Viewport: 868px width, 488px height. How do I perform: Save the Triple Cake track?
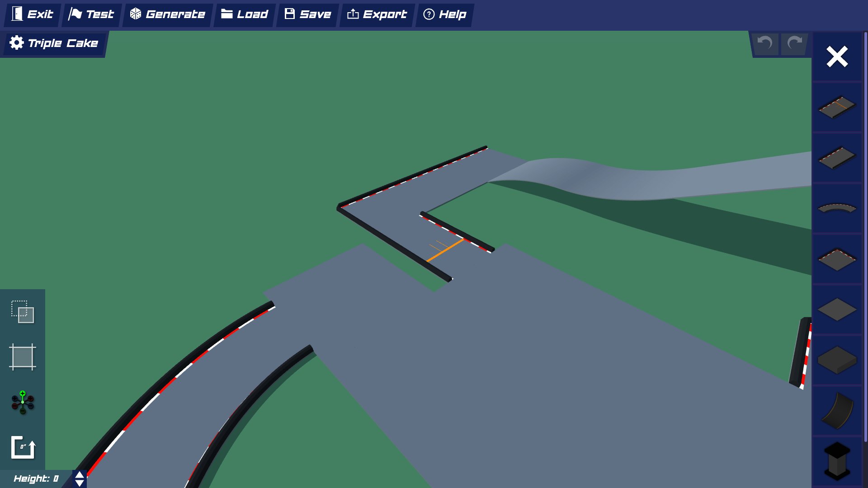[x=307, y=14]
